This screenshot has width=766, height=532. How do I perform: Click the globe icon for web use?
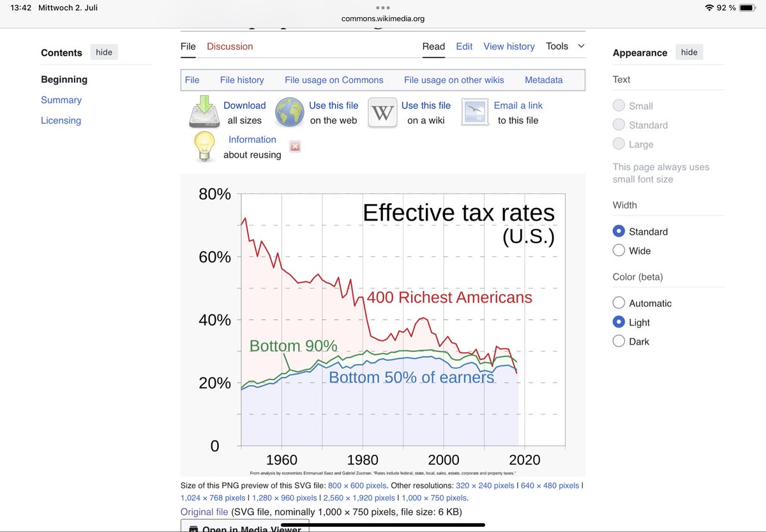[290, 113]
